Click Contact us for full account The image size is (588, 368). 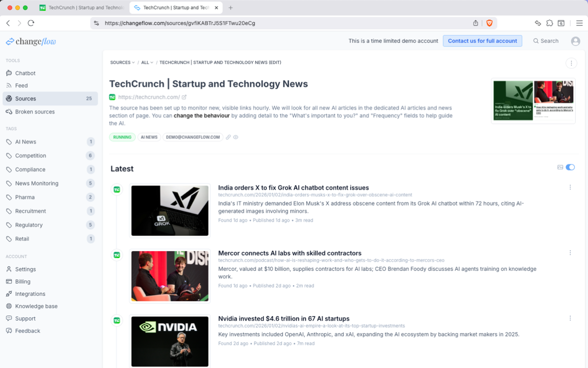pyautogui.click(x=482, y=41)
